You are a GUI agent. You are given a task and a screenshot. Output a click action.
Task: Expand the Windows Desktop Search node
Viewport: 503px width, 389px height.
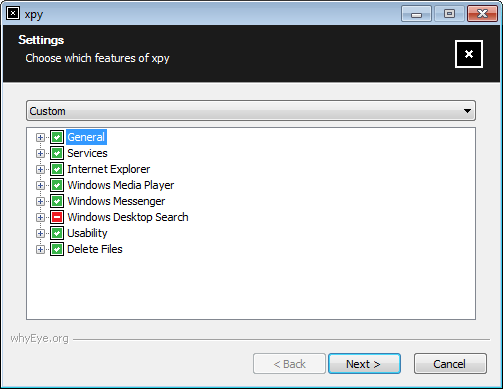tap(40, 217)
